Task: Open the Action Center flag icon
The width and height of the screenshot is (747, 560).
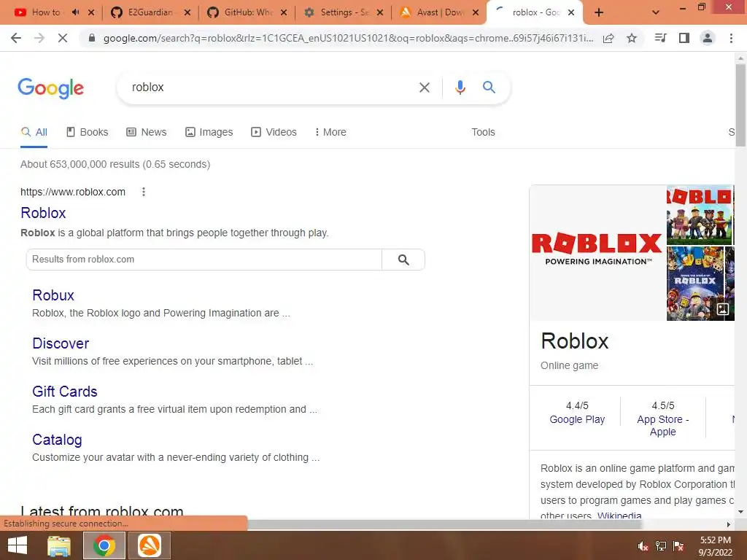Action: click(x=678, y=545)
